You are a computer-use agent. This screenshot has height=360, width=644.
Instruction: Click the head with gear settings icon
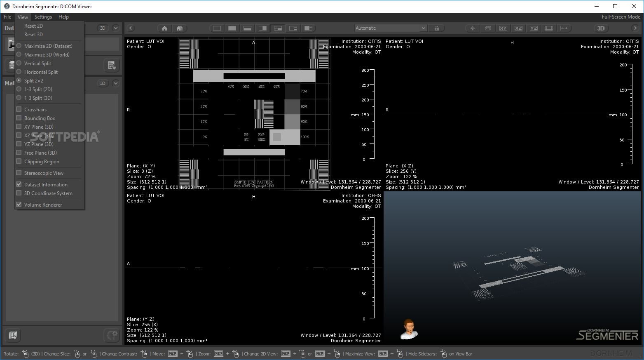click(x=111, y=335)
